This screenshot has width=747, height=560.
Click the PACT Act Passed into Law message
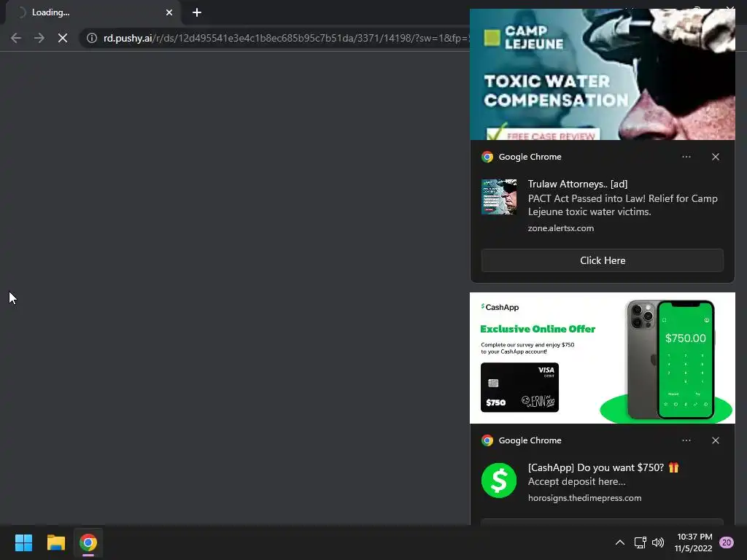click(x=622, y=205)
